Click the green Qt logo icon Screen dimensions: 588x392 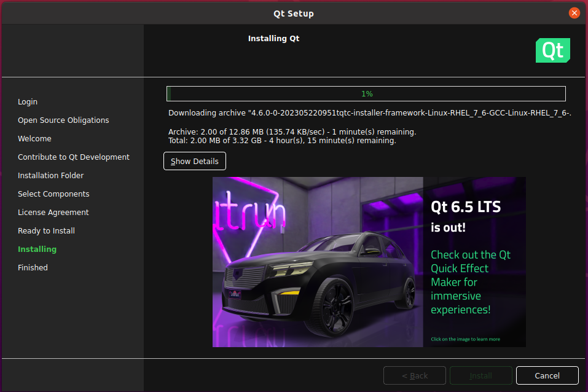(x=552, y=50)
